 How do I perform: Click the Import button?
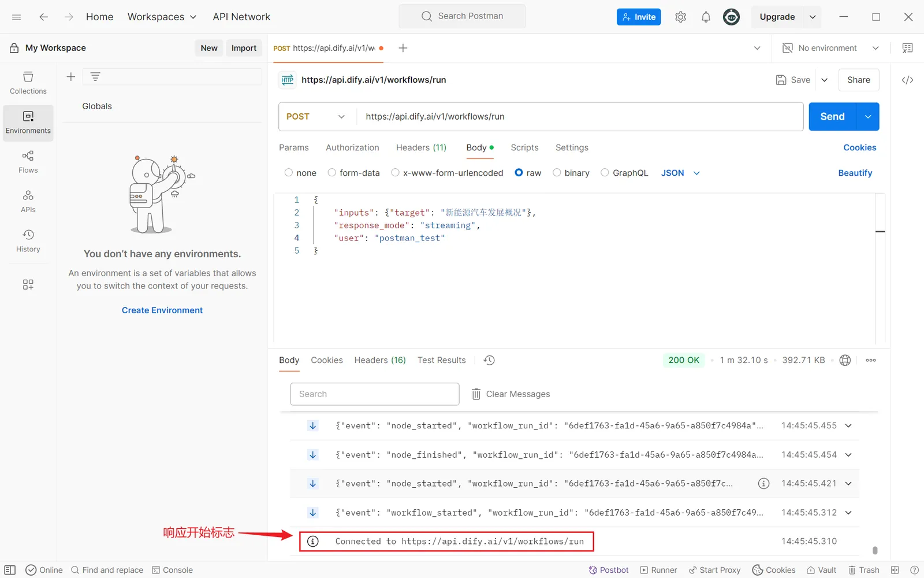click(x=244, y=48)
